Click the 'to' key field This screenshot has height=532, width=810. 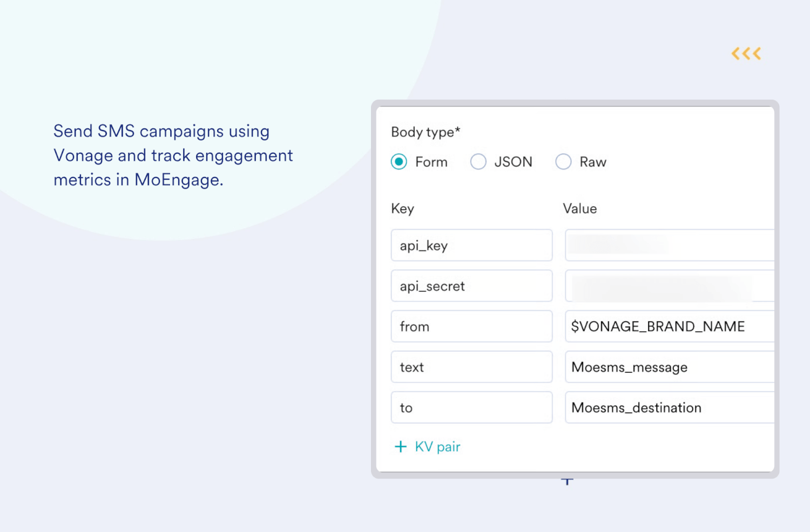(471, 407)
